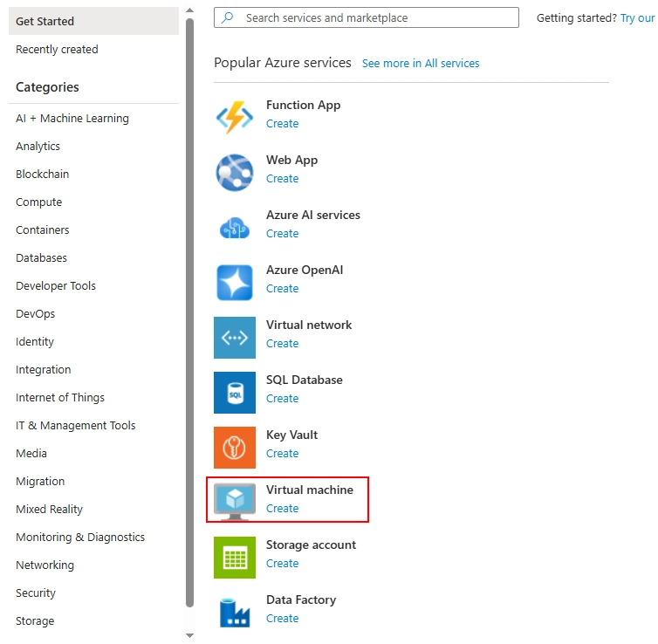This screenshot has width=658, height=644.
Task: Create a Virtual machine
Action: click(x=283, y=508)
